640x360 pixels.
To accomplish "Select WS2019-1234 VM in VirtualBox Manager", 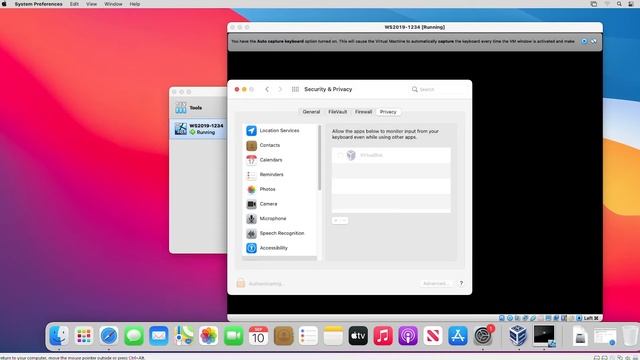I will coord(199,129).
